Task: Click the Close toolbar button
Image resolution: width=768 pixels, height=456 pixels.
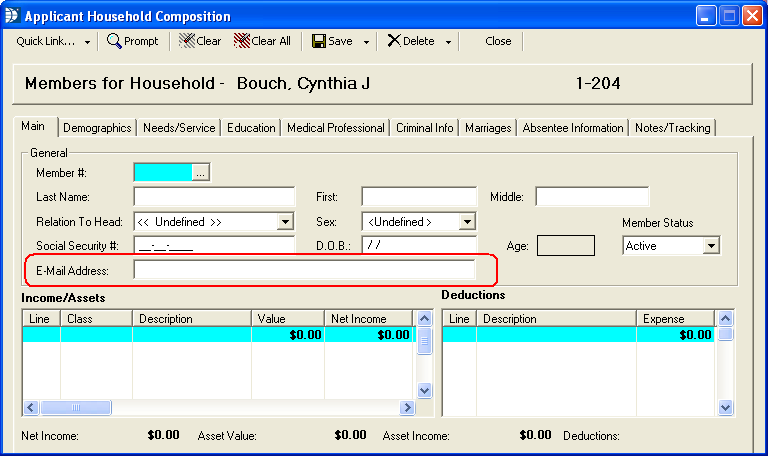Action: pos(498,41)
